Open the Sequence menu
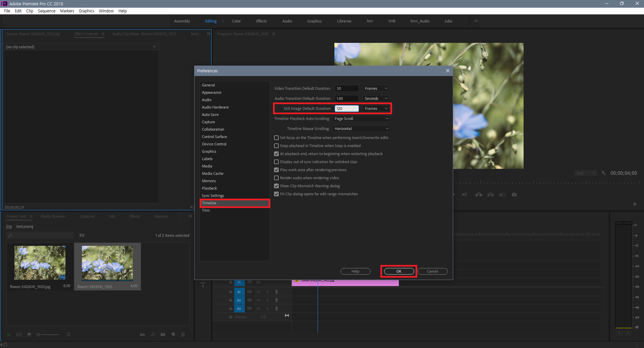644x348 pixels. tap(47, 11)
